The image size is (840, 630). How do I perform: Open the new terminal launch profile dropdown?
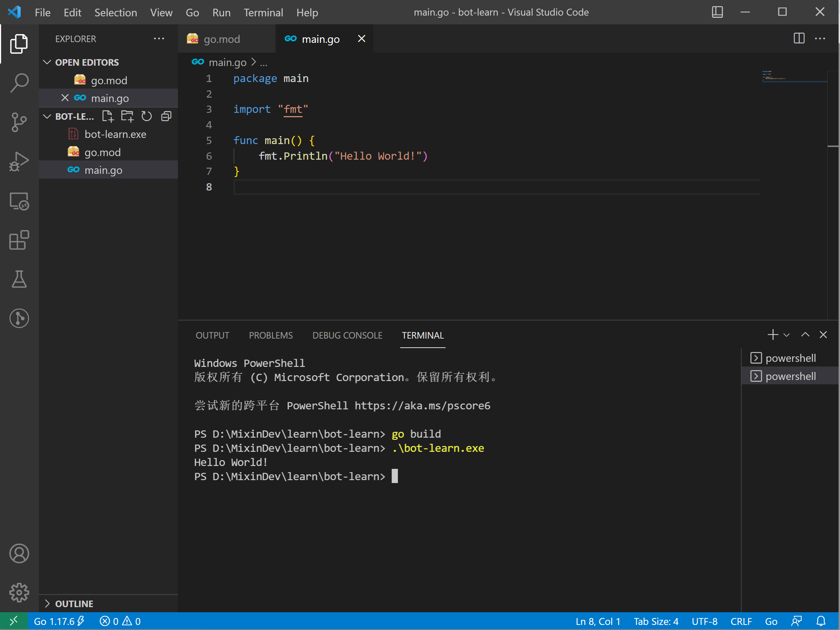(x=787, y=335)
